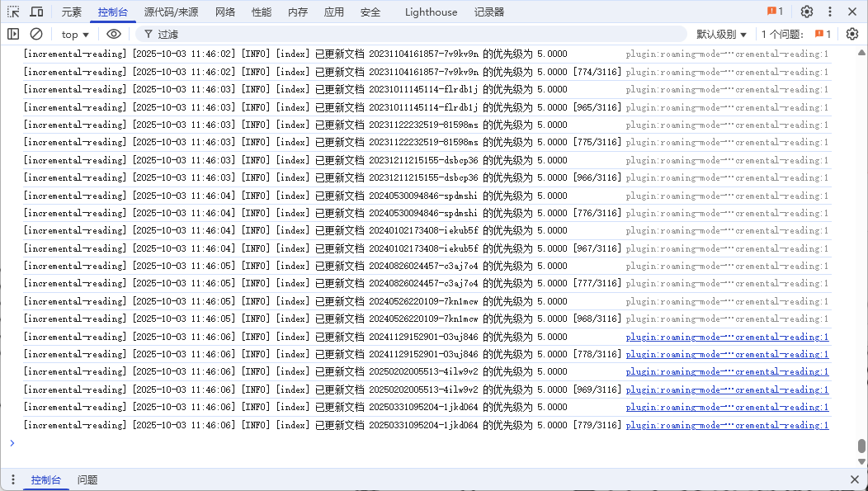The image size is (868, 491).
Task: Open source link of the [967/3116] log row
Action: point(728,248)
